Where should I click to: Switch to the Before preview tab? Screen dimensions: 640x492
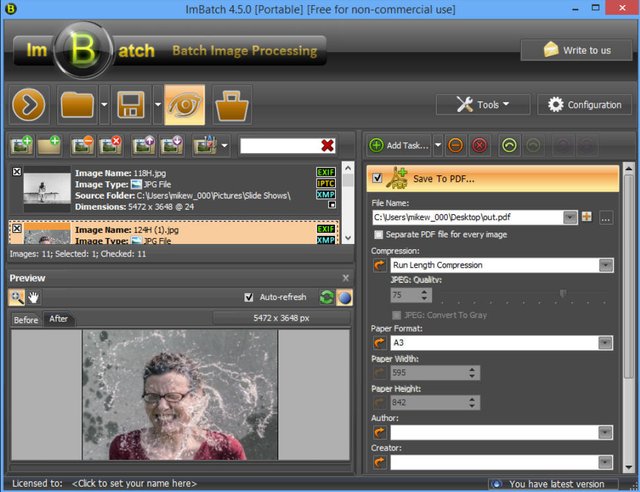(x=26, y=320)
